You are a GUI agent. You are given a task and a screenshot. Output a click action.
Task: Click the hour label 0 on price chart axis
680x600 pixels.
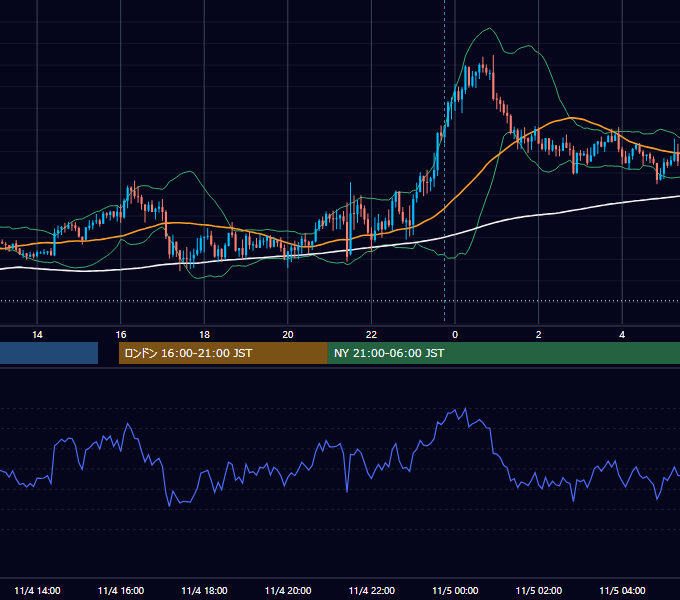[x=455, y=335]
